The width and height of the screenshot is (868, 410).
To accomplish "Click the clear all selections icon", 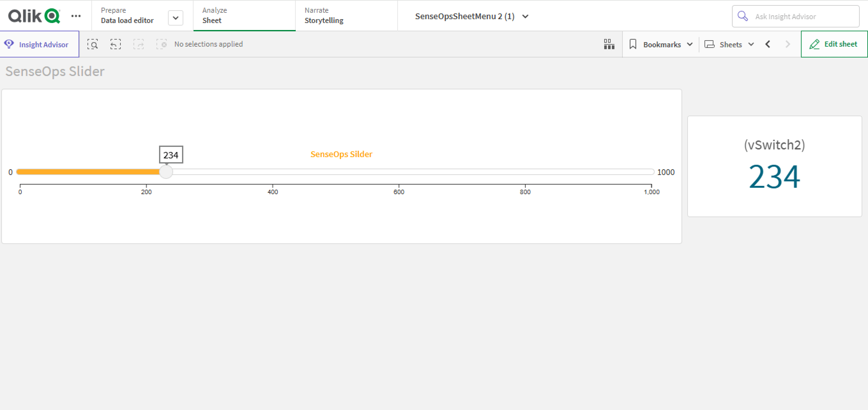I will [161, 44].
